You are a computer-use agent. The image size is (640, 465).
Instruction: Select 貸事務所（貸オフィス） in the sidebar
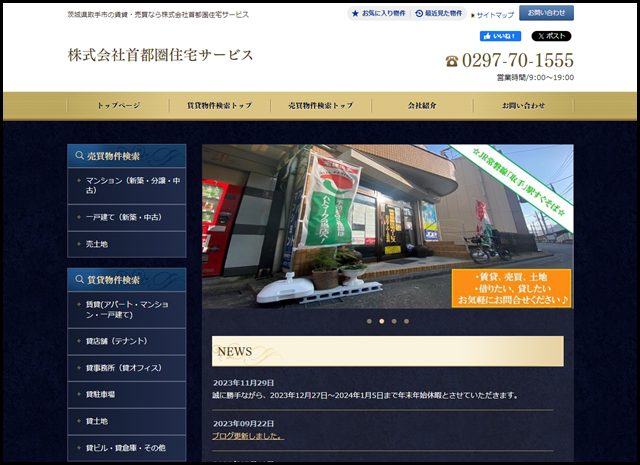click(x=127, y=368)
